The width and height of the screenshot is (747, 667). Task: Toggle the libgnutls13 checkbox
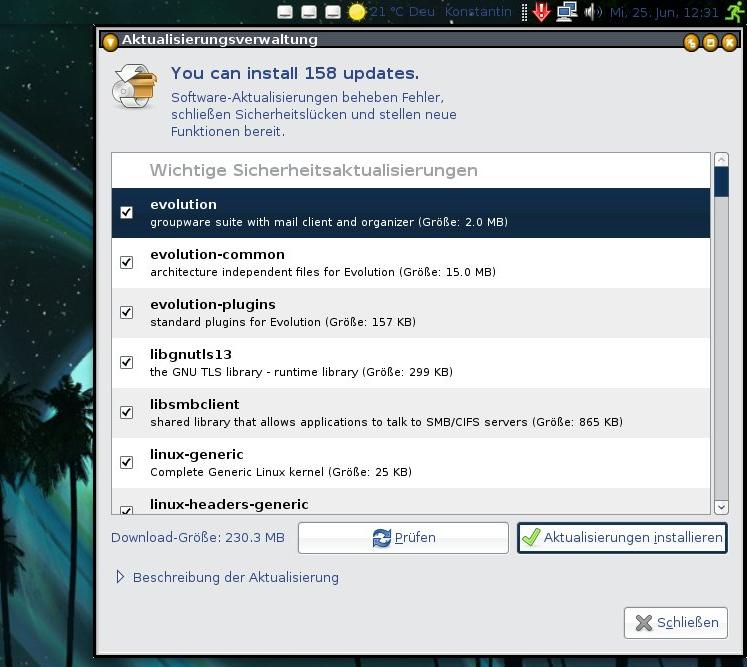pos(126,362)
